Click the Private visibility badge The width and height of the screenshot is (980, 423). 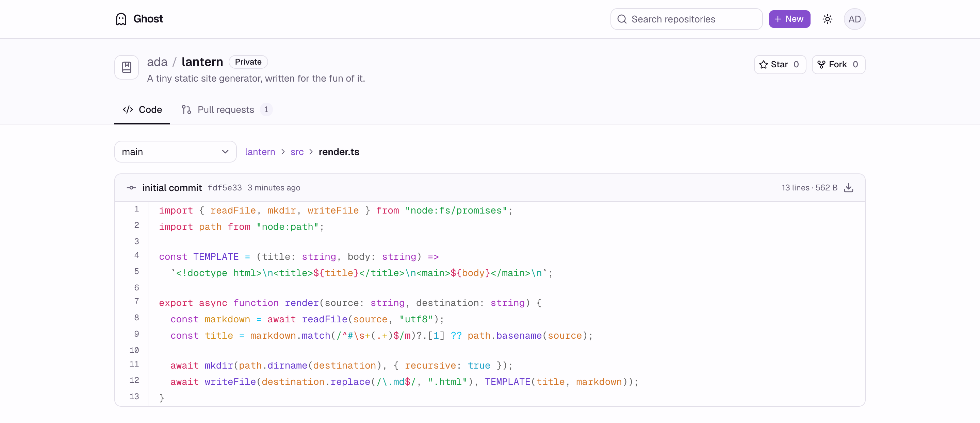(x=248, y=62)
